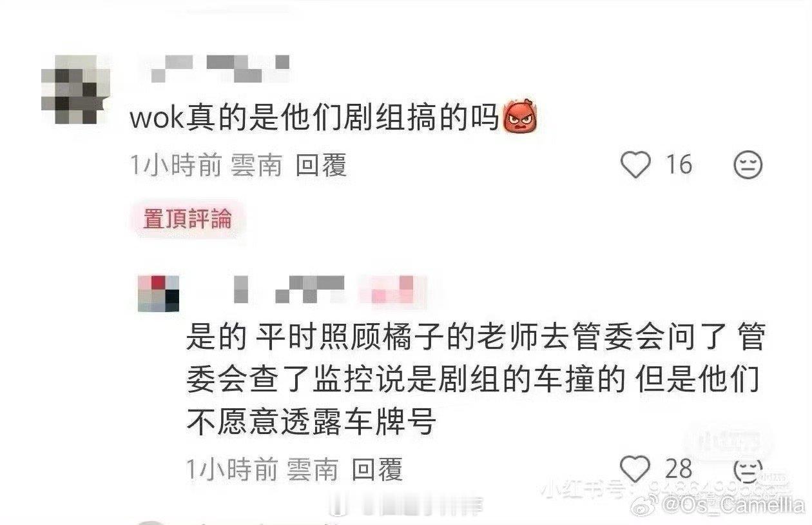Select the 'wok真的是他们剧组搞的吗' comment text
Image resolution: width=812 pixels, height=525 pixels.
coord(316,119)
